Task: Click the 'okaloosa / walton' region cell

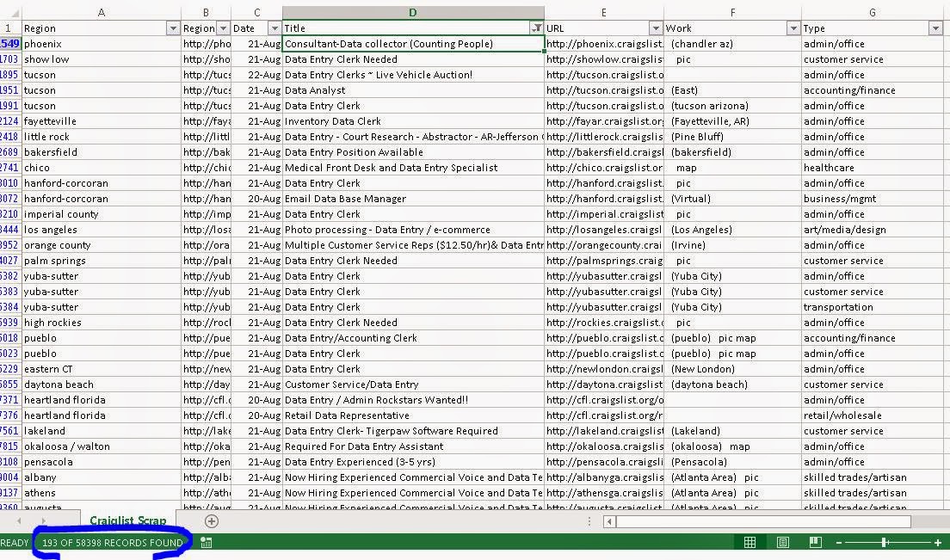Action: click(x=102, y=446)
